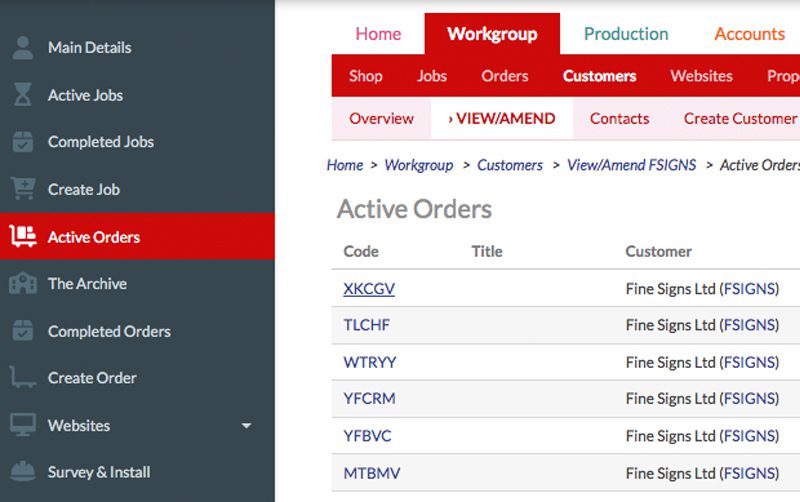Click the Create Order empty trolley icon
Image resolution: width=800 pixels, height=502 pixels.
[23, 378]
